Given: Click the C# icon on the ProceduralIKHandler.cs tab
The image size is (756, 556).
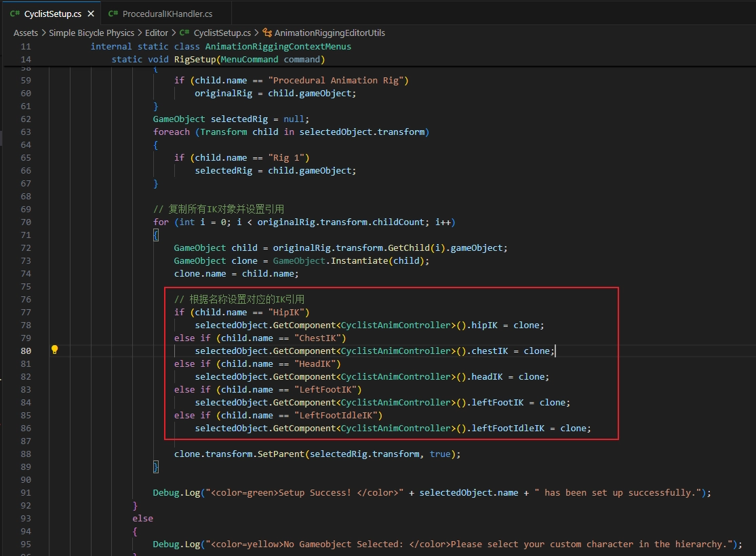Looking at the screenshot, I should tap(113, 14).
